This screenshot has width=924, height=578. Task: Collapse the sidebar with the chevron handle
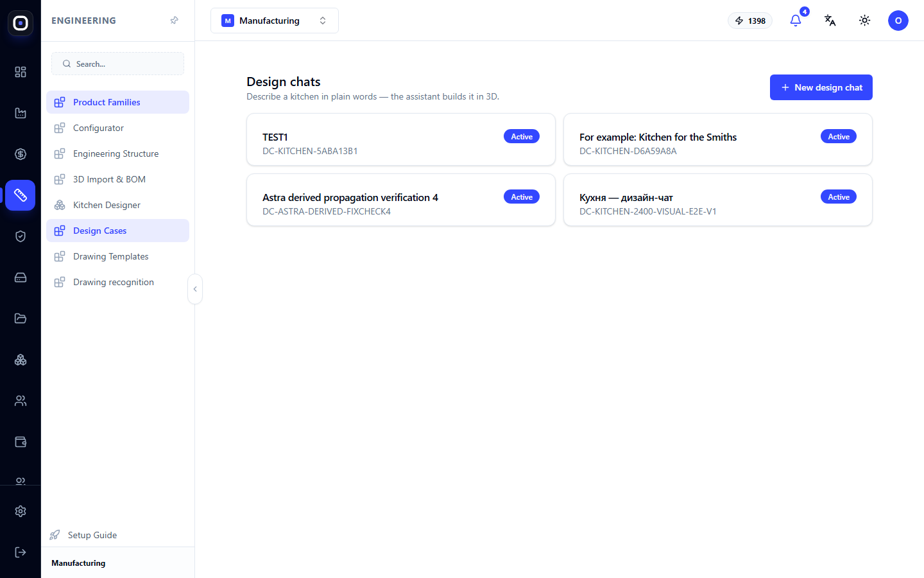point(195,289)
